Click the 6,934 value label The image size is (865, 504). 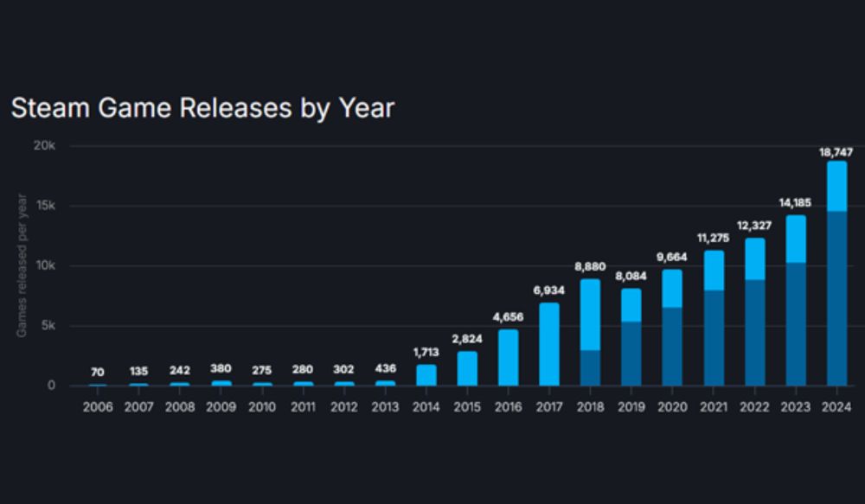click(x=549, y=290)
